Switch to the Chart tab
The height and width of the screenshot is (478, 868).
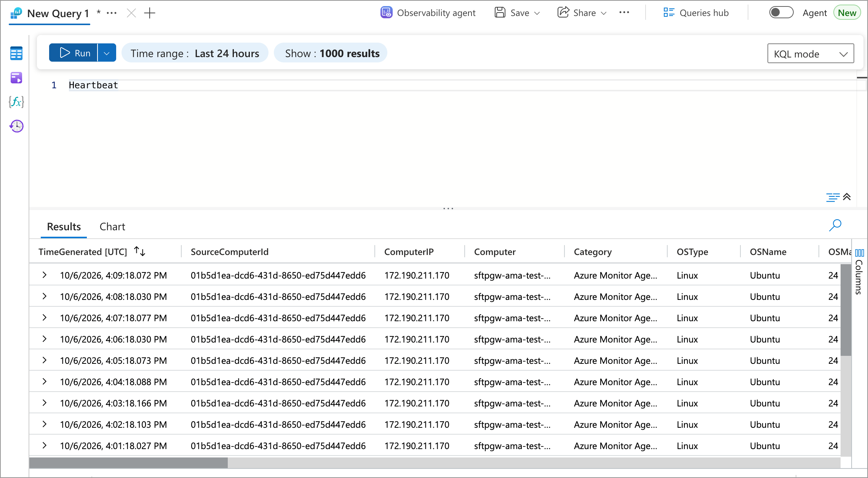point(112,227)
